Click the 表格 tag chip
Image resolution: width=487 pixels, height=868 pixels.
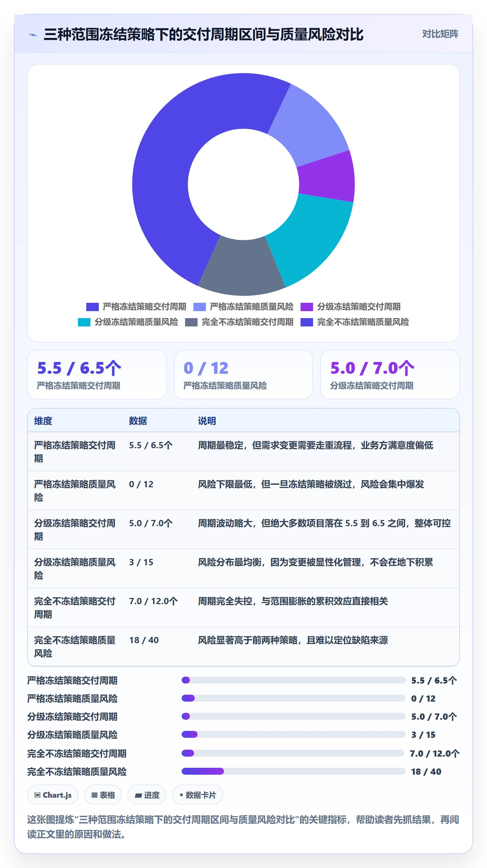pyautogui.click(x=103, y=795)
